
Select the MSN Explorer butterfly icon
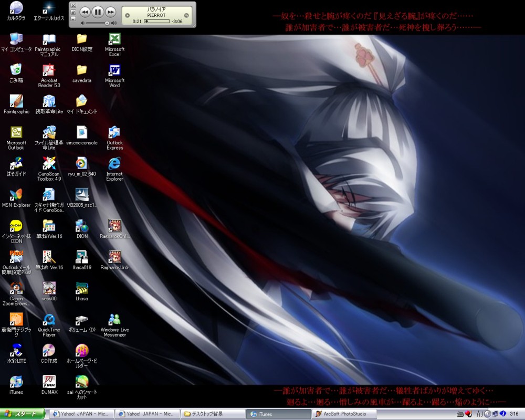(x=16, y=198)
